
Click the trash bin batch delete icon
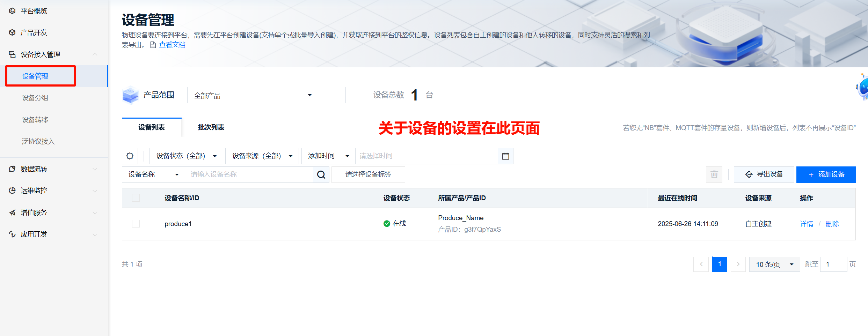pyautogui.click(x=714, y=174)
